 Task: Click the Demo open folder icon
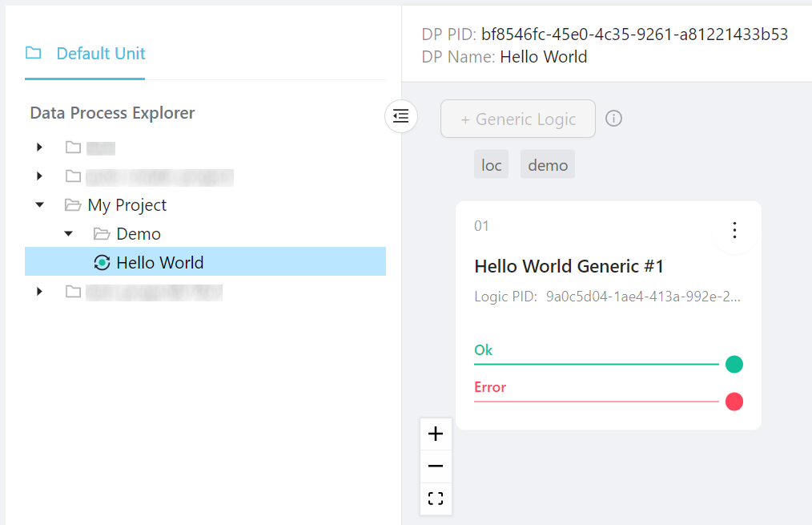102,234
